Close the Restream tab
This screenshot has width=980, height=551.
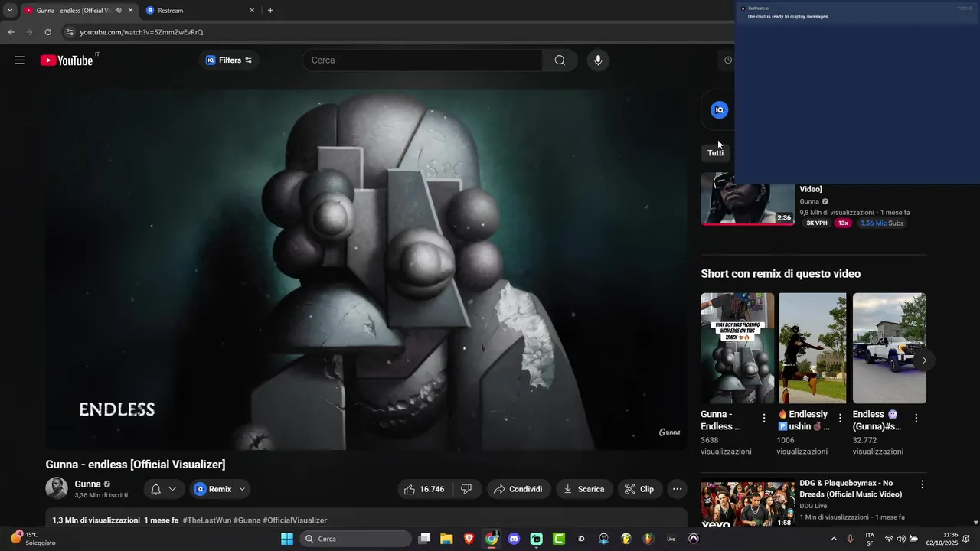(x=252, y=11)
